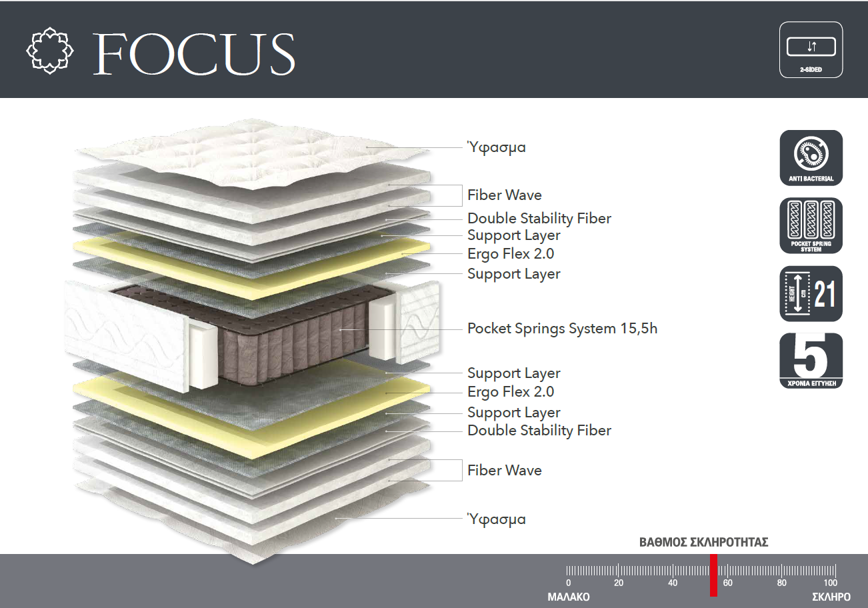Select the Pocket Spring System icon
Viewport: 868px width, 608px height.
[x=811, y=226]
